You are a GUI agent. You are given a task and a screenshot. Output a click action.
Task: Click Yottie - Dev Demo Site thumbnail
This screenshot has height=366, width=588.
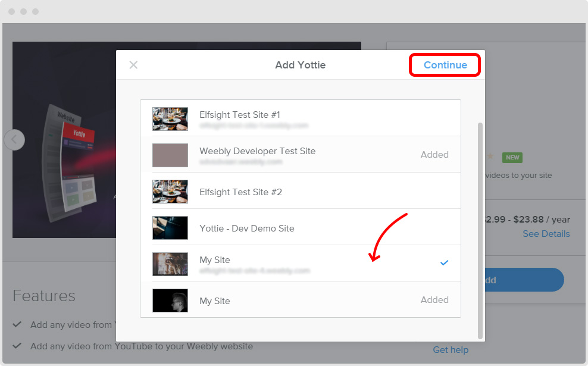[x=170, y=227]
